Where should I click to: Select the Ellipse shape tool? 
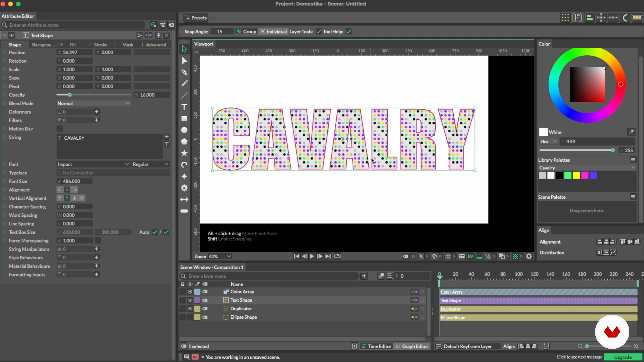tap(184, 130)
